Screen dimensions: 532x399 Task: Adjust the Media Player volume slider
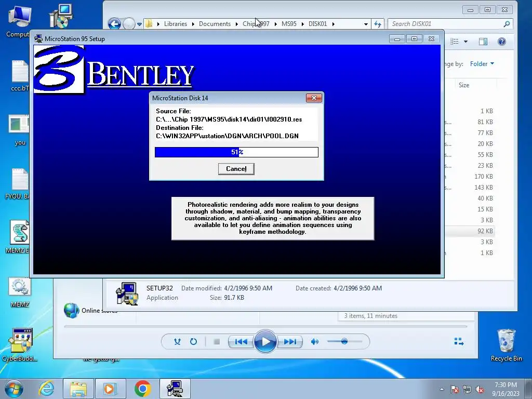point(344,341)
